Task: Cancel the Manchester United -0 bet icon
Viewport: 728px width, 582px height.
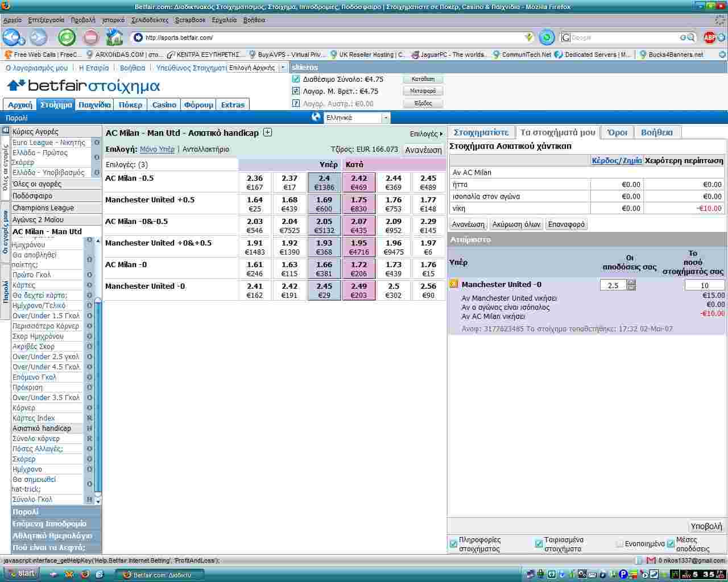Action: click(x=454, y=284)
